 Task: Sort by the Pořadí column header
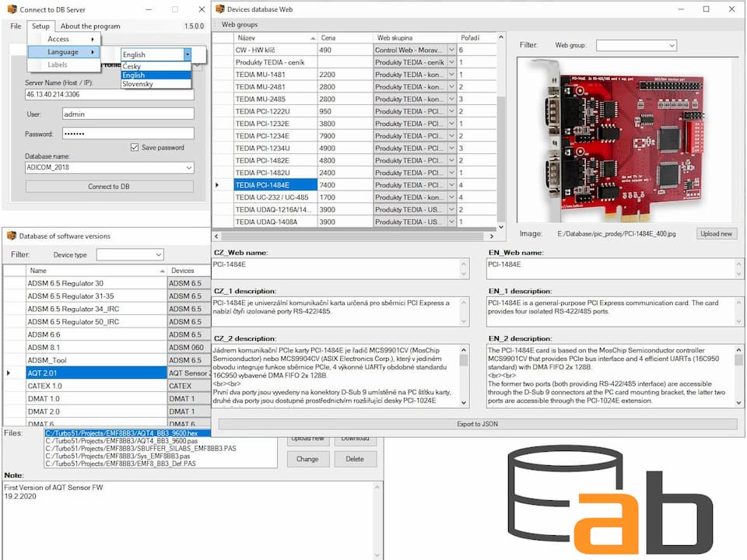[x=476, y=37]
